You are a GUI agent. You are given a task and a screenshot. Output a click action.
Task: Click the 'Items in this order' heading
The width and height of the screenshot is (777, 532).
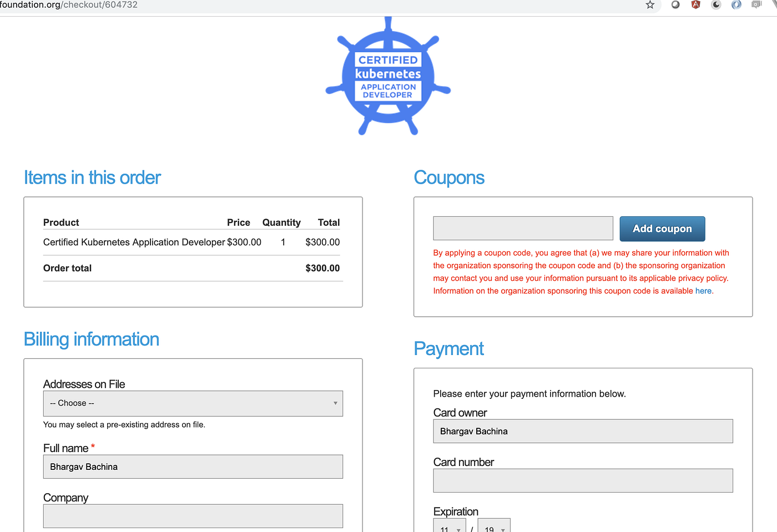coord(92,178)
